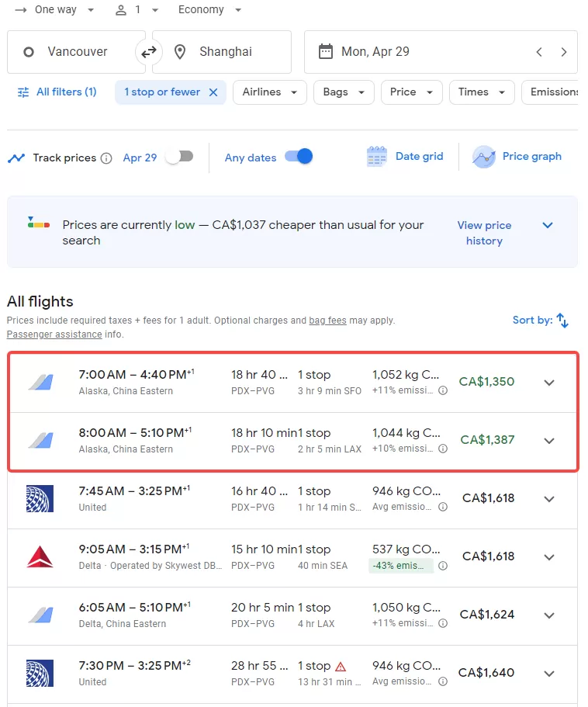
Task: Open the Bags filter menu
Action: click(x=344, y=92)
